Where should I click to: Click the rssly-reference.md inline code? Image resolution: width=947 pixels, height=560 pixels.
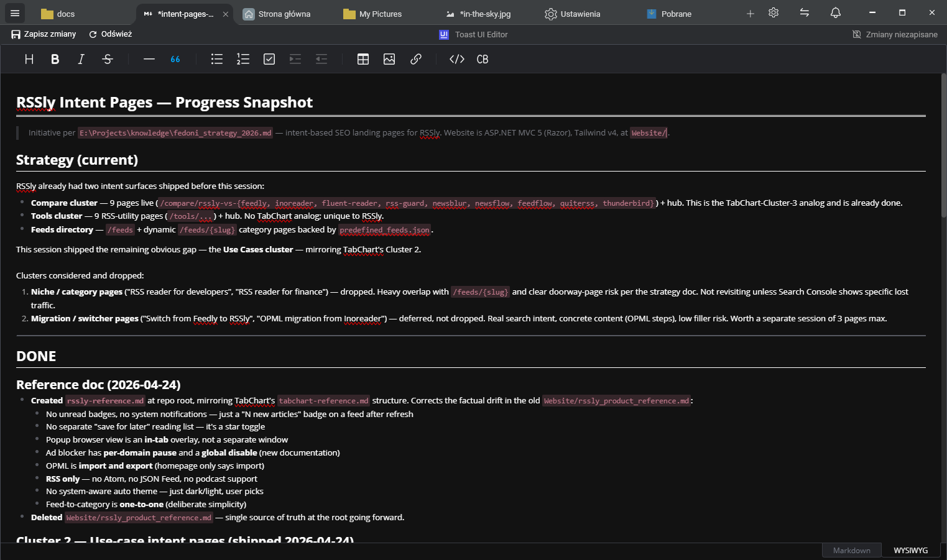coord(105,401)
